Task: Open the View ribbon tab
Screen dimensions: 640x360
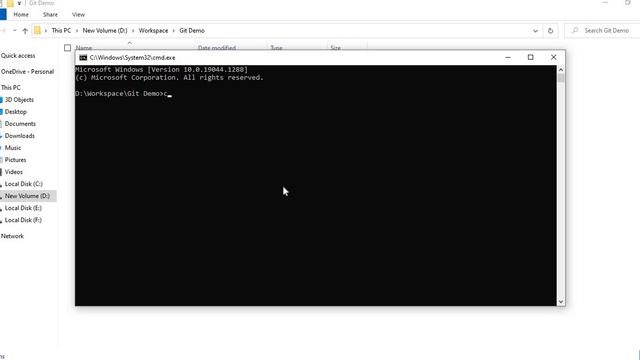Action: [78, 15]
